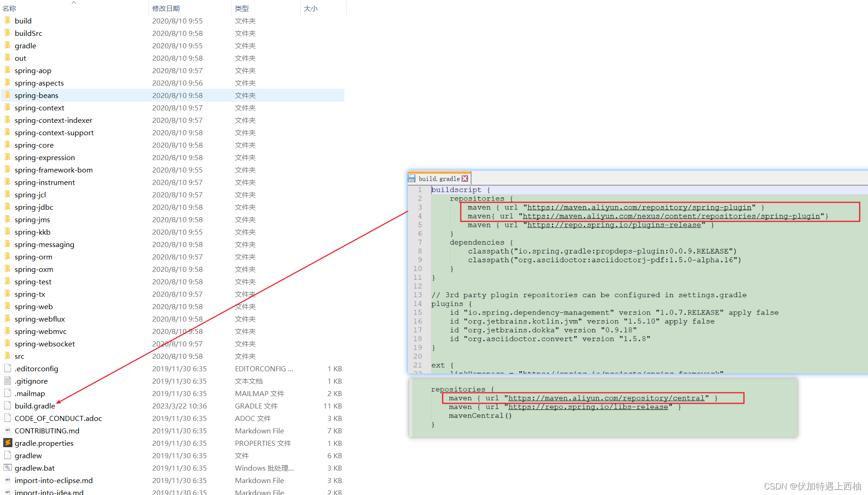Click the 2023/3/22 10:36 date cell

click(x=179, y=406)
